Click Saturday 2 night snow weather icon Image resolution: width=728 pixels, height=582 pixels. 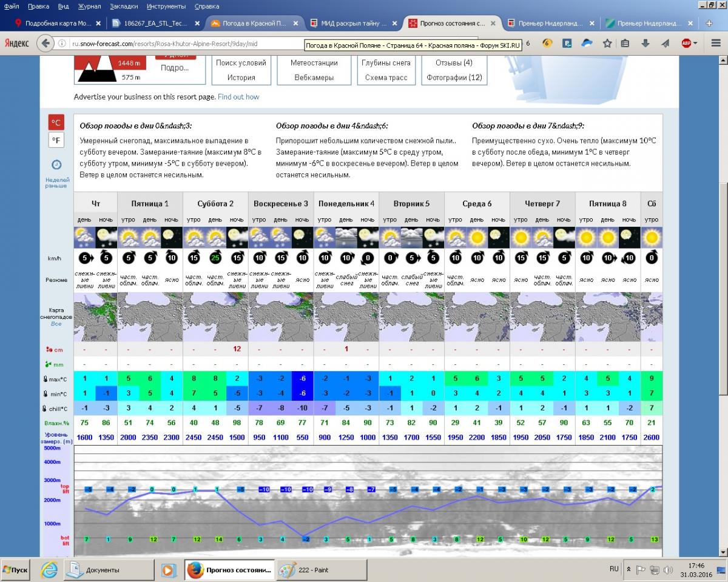click(x=237, y=236)
